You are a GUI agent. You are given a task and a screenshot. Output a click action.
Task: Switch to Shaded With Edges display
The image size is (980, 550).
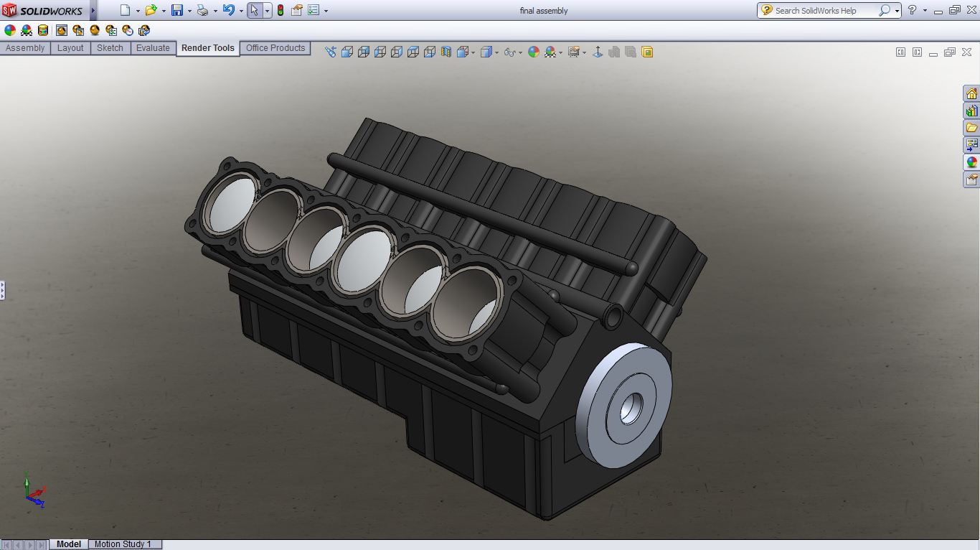pyautogui.click(x=347, y=52)
